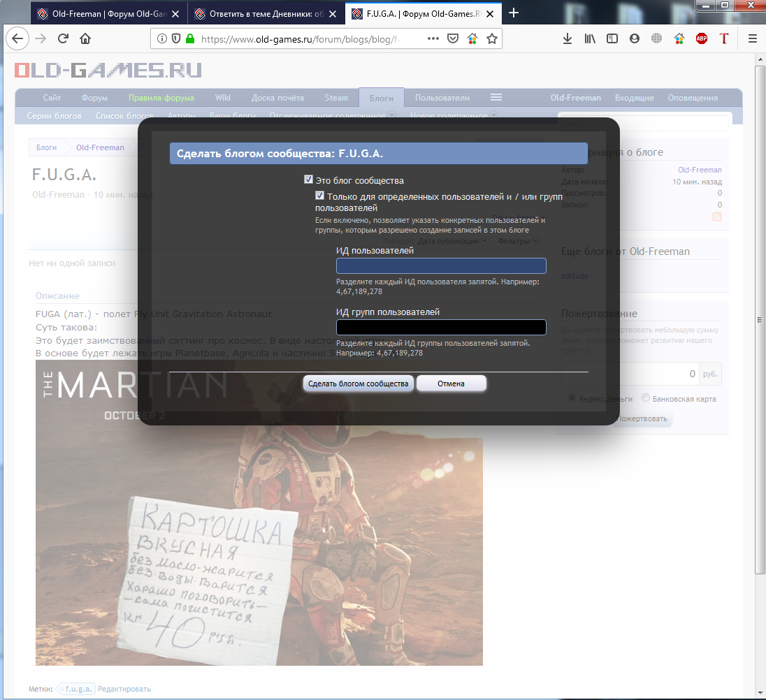Open Old-Freeman account link in navbar
This screenshot has width=766, height=700.
coord(575,98)
